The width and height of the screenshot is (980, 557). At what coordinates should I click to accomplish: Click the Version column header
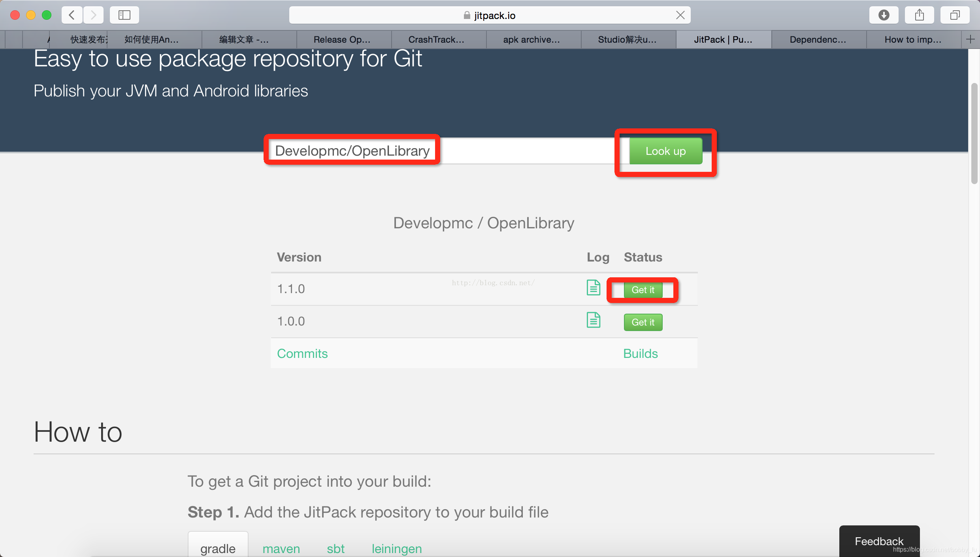coord(299,257)
